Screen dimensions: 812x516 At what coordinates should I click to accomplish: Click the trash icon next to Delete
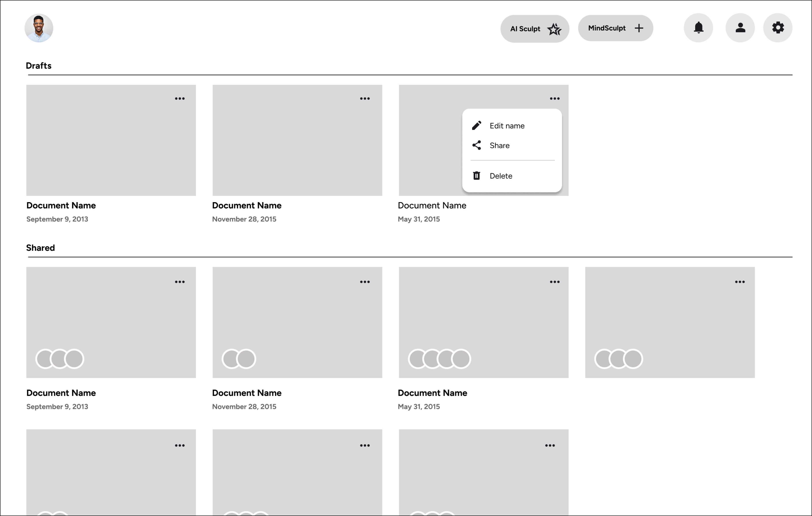pos(476,176)
